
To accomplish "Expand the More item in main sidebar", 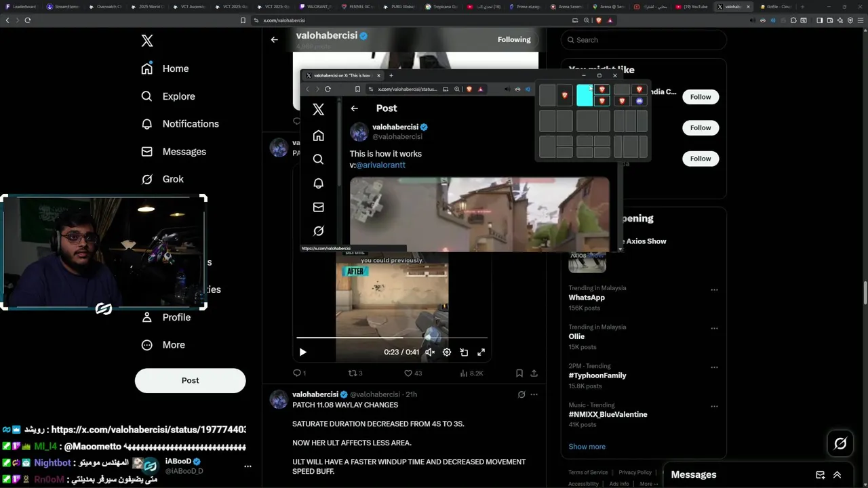I will point(163,345).
